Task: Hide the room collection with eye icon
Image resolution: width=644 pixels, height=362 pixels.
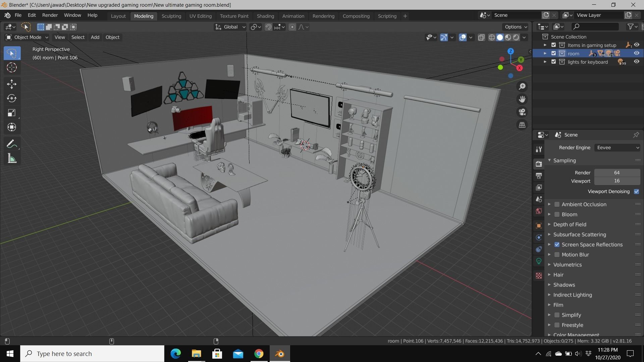Action: (636, 53)
